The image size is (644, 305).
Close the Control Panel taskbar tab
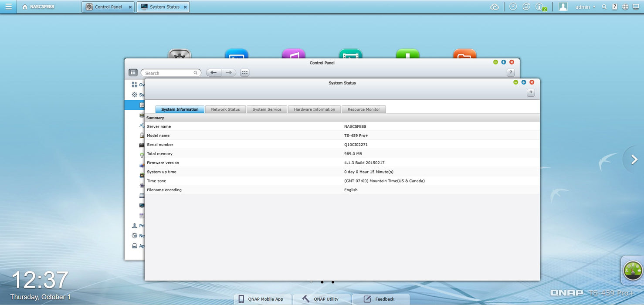click(x=130, y=7)
